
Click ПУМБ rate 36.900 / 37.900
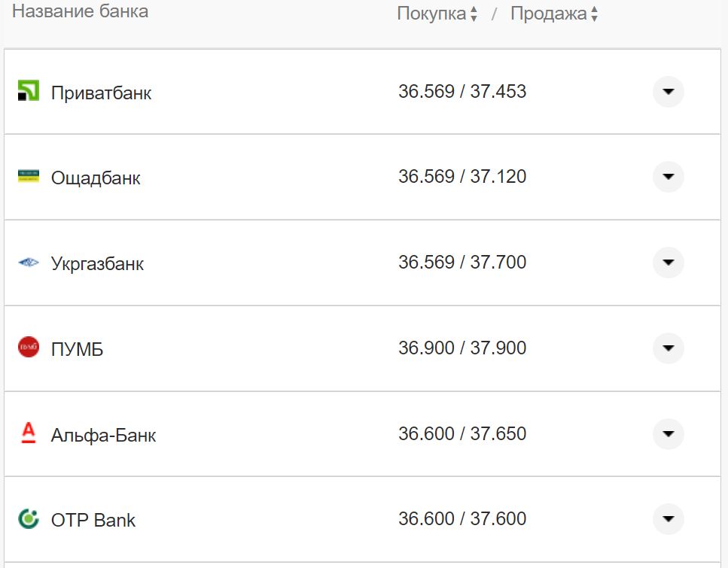pyautogui.click(x=462, y=348)
